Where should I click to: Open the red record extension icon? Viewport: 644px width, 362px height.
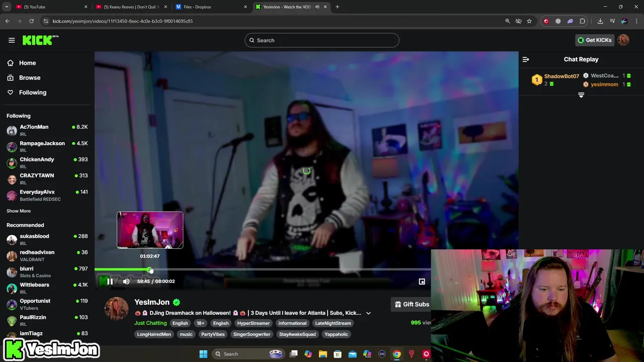click(546, 21)
